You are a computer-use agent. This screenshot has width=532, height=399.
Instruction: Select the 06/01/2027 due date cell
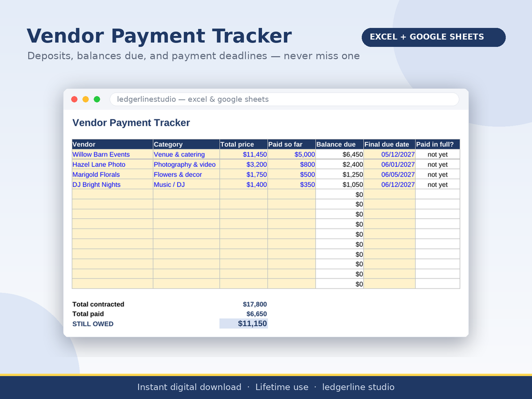tap(389, 164)
